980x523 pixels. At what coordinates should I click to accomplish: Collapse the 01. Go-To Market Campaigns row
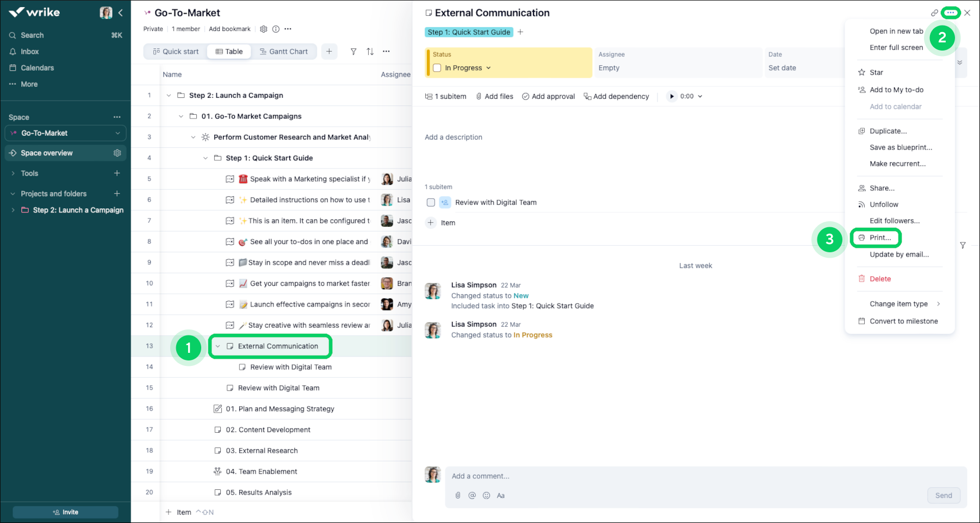[x=181, y=116]
